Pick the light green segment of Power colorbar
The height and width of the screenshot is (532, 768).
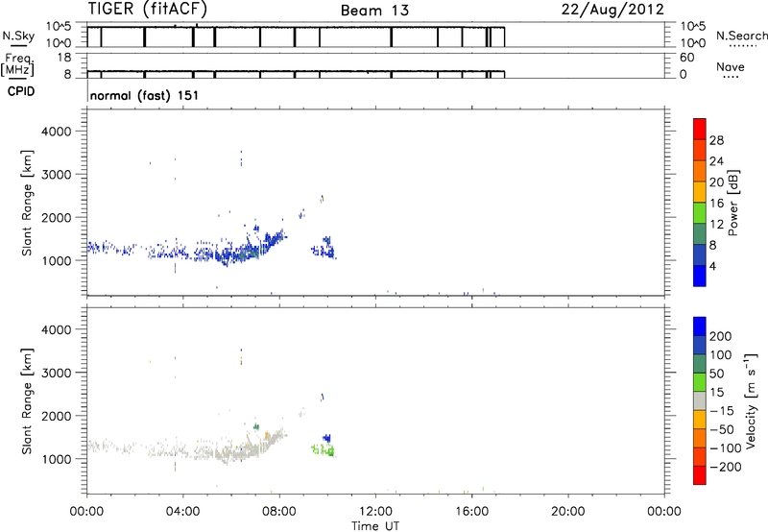pos(700,213)
